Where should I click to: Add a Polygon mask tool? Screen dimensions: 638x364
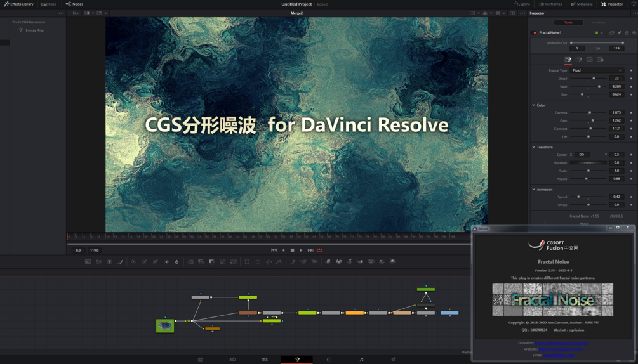point(269,262)
